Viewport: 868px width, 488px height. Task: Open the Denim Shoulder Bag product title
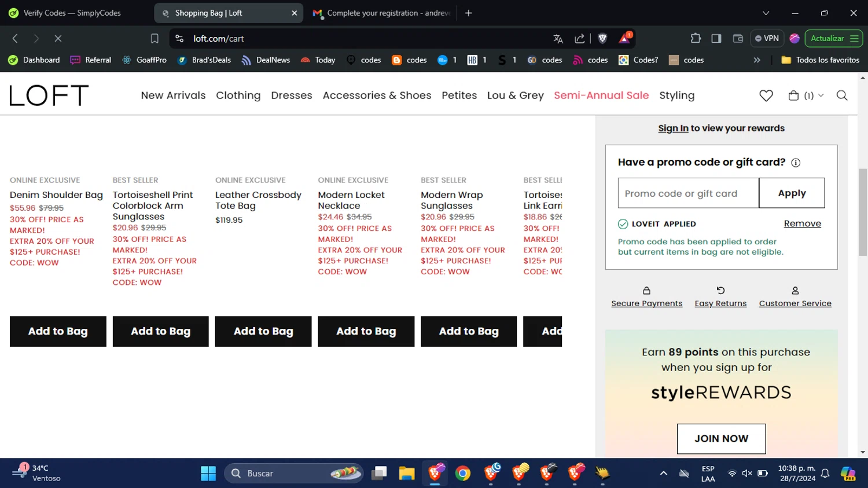[x=56, y=195]
